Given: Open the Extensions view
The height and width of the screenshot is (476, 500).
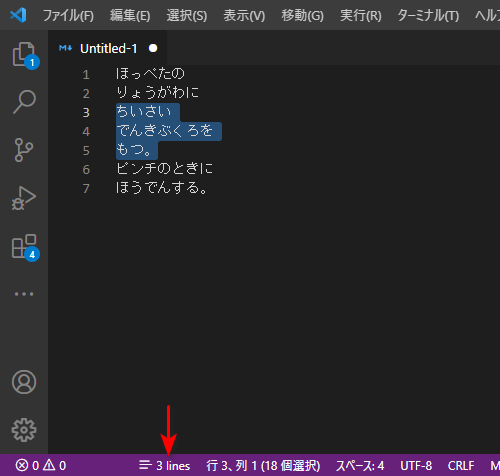Looking at the screenshot, I should tap(24, 246).
